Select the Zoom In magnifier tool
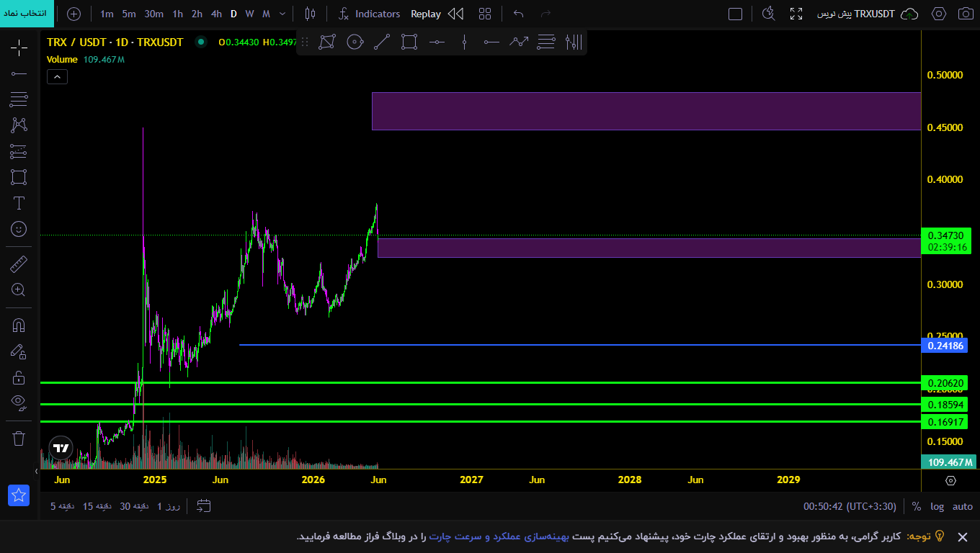 click(x=19, y=290)
